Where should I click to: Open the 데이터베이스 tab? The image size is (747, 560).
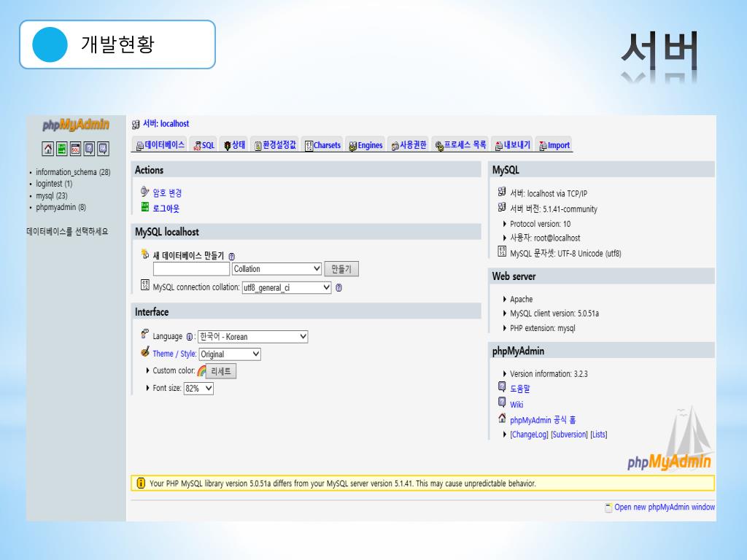(x=160, y=145)
